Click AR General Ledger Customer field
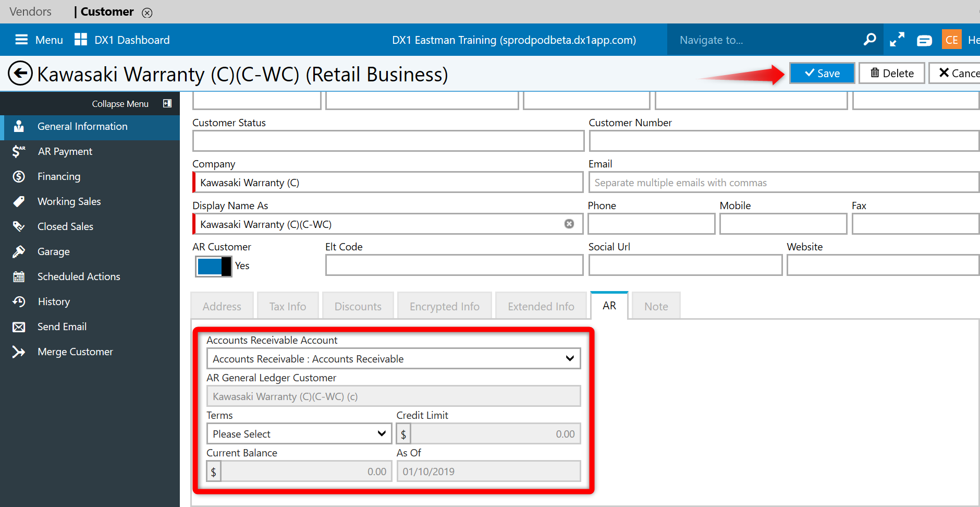Image resolution: width=980 pixels, height=507 pixels. click(x=394, y=396)
